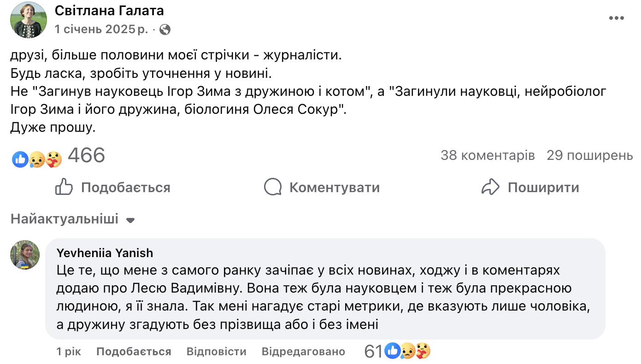Open the post's like reaction summary icon
Image resolution: width=641 pixels, height=364 pixels.
click(20, 159)
